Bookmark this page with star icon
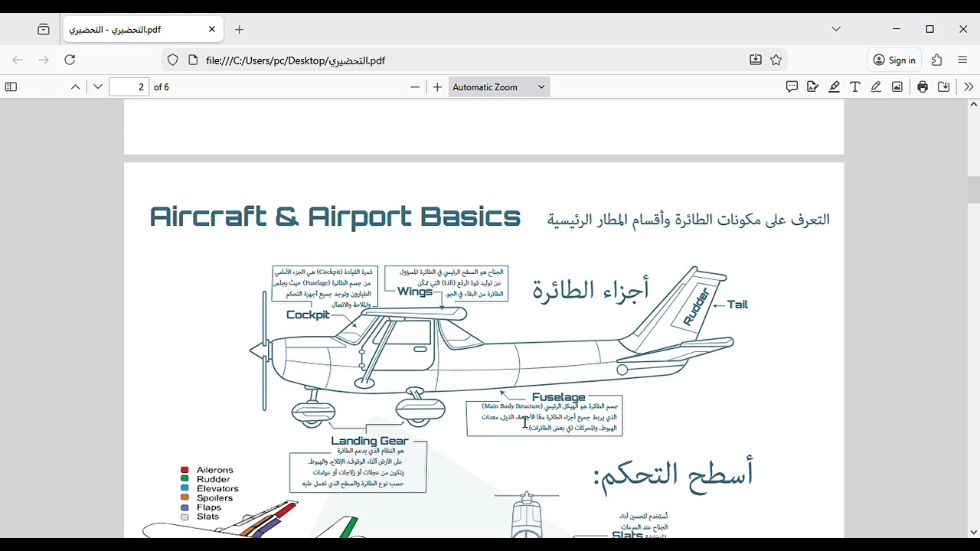Viewport: 980px width, 551px height. (x=776, y=60)
